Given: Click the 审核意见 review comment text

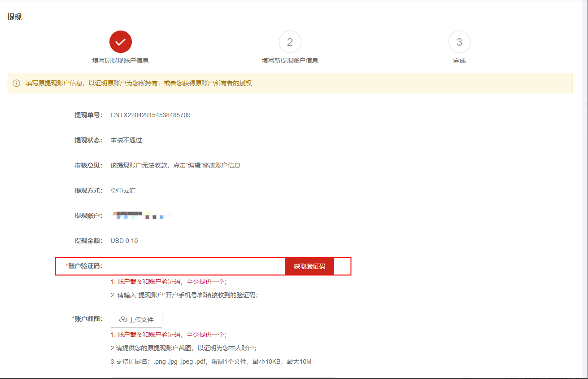Looking at the screenshot, I should (x=175, y=165).
